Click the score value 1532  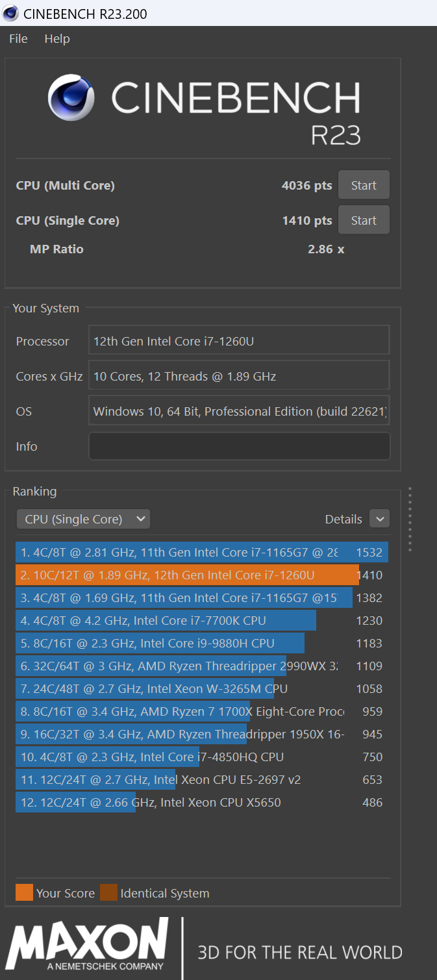pyautogui.click(x=369, y=552)
